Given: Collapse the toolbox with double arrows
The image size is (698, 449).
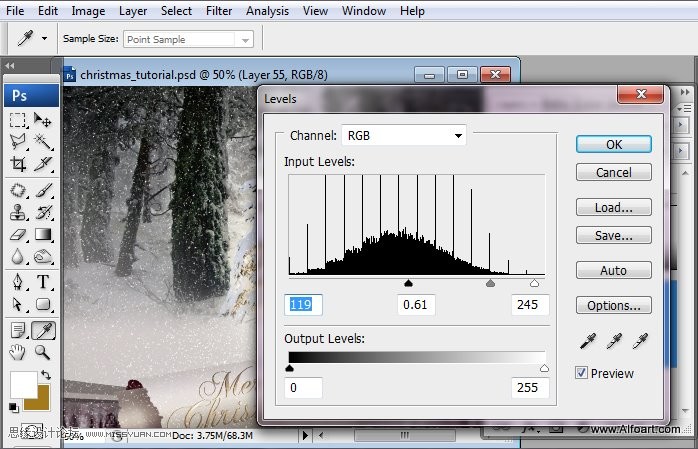Looking at the screenshot, I should (x=10, y=66).
